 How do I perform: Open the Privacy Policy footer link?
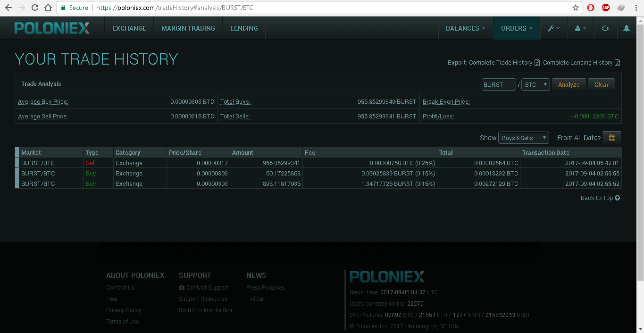124,310
